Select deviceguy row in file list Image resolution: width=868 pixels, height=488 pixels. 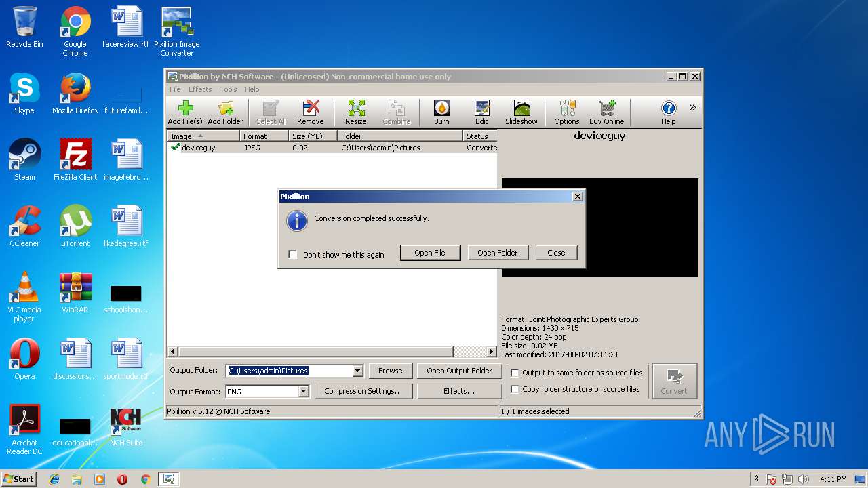click(x=332, y=148)
